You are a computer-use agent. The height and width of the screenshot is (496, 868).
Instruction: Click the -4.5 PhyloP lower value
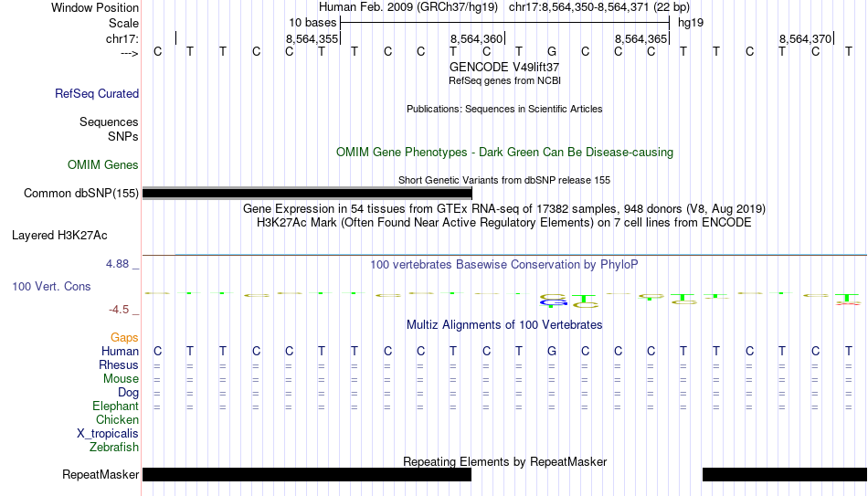(119, 310)
